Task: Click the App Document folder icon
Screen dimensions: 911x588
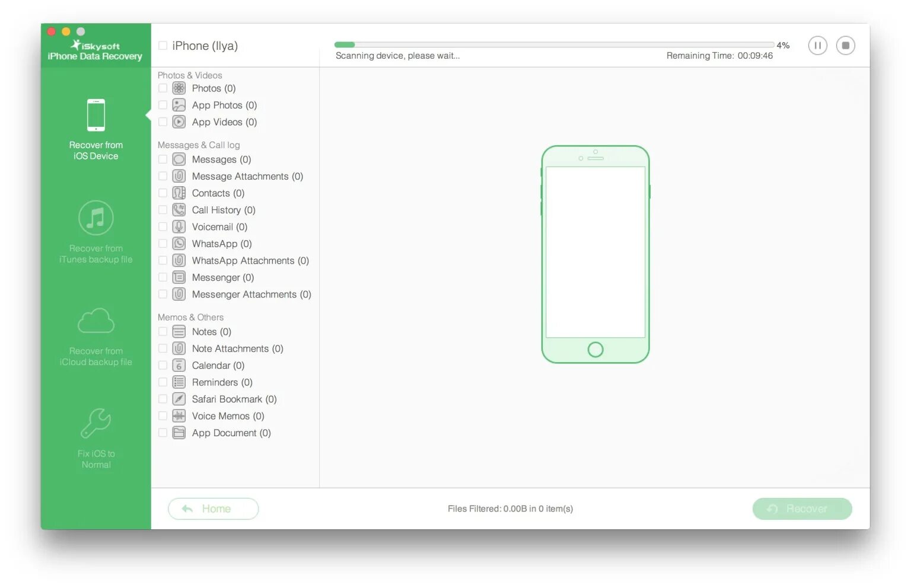Action: (x=179, y=433)
